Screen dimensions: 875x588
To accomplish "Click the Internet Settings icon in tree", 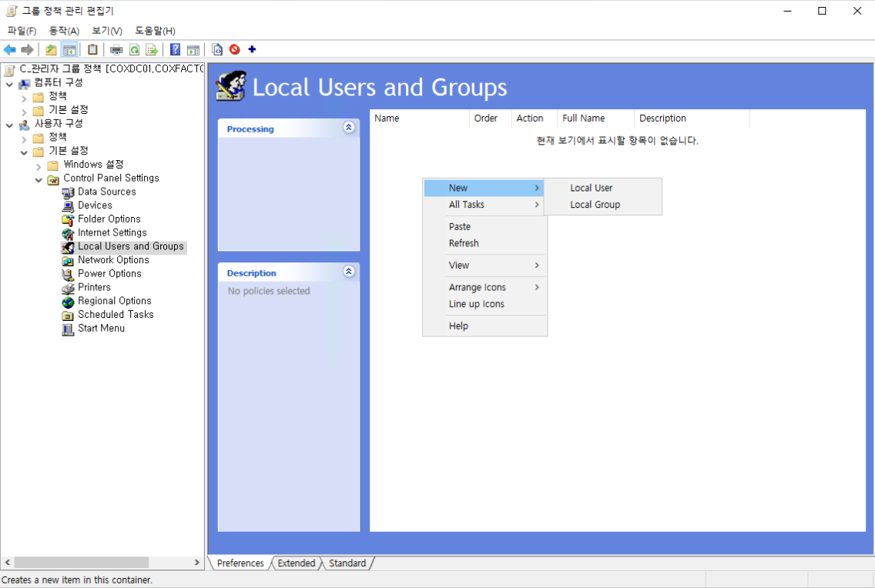I will click(68, 233).
